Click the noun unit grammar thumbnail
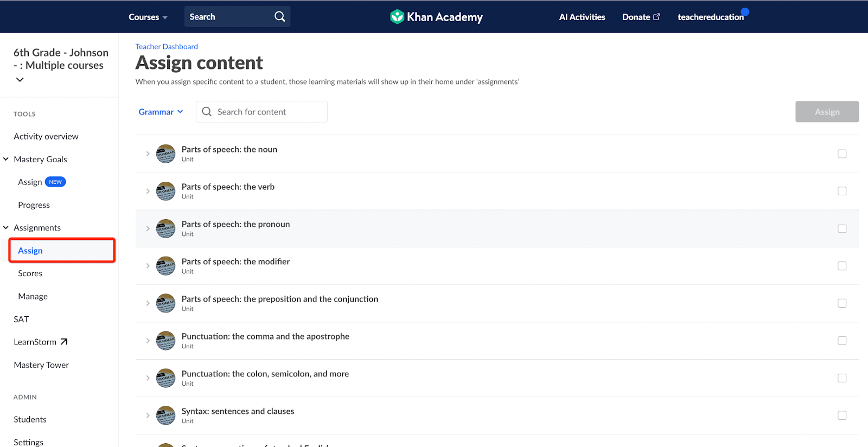Viewport: 868px width, 447px height. [x=165, y=154]
